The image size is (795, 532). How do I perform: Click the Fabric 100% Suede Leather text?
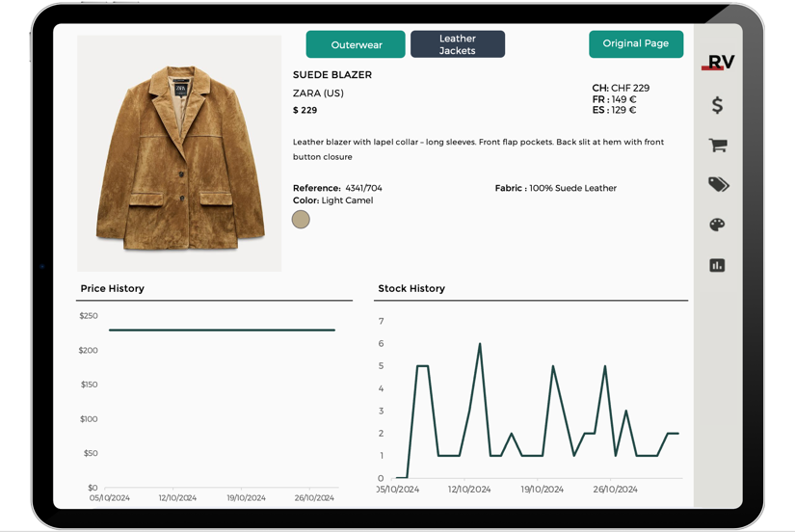(556, 188)
